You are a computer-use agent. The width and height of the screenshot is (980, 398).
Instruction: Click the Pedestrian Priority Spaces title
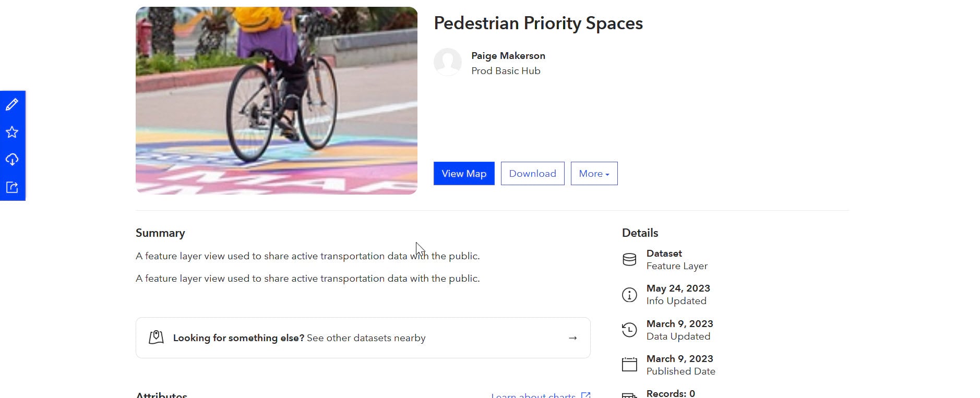[538, 23]
